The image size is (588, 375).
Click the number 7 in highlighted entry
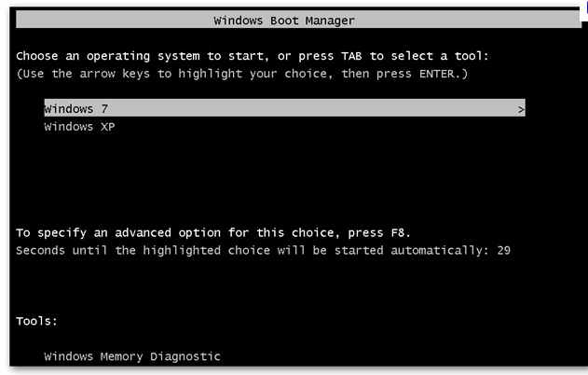(104, 109)
